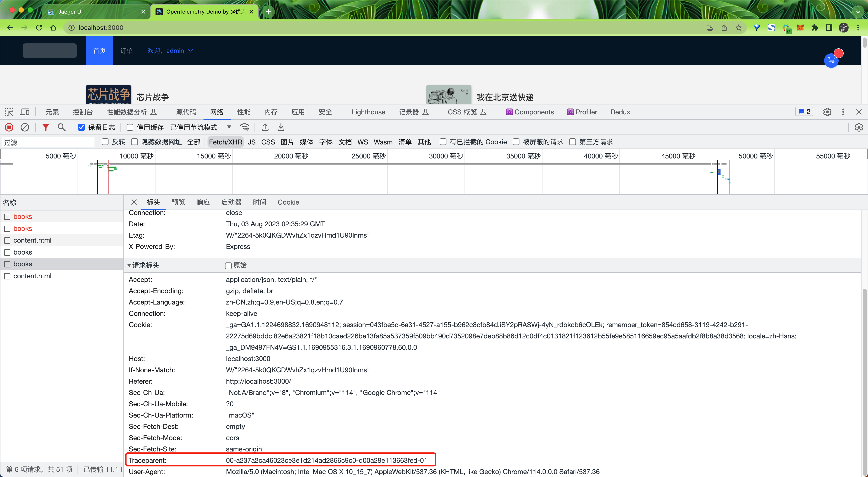Open the Redux DevTools panel
The width and height of the screenshot is (868, 477).
pos(620,112)
